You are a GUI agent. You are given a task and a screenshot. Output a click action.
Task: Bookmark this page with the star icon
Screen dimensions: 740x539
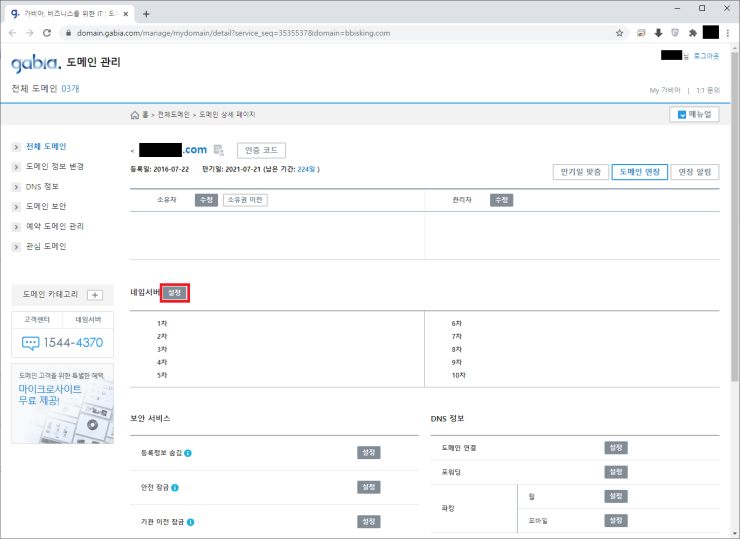[x=620, y=32]
